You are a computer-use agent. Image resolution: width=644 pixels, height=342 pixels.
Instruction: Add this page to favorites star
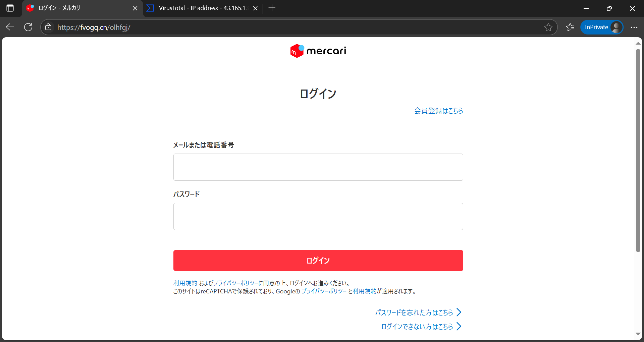tap(548, 27)
